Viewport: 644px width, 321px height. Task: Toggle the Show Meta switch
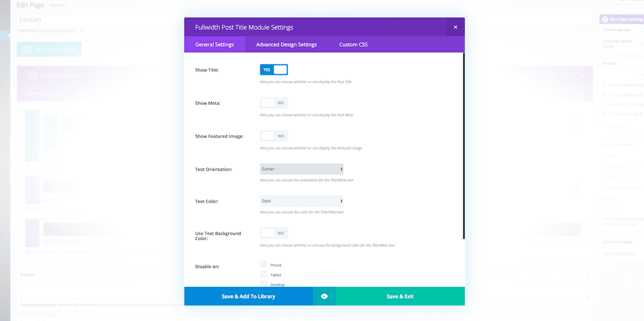tap(274, 103)
